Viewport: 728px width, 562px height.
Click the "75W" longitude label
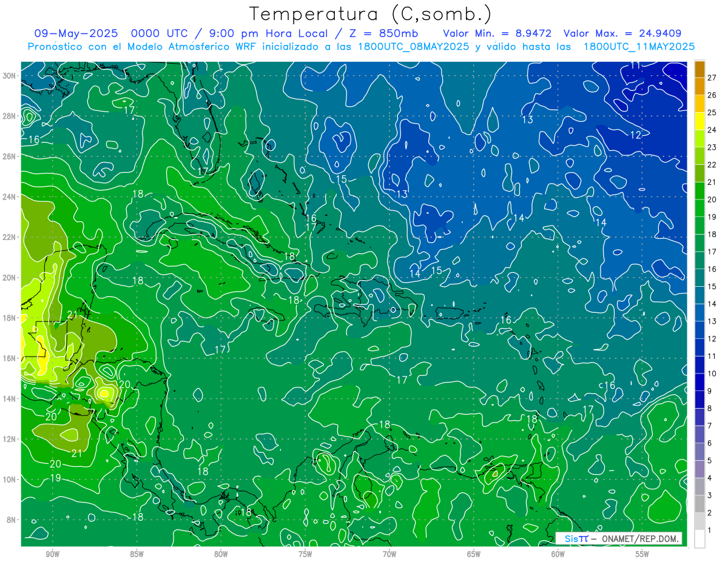[x=305, y=554]
